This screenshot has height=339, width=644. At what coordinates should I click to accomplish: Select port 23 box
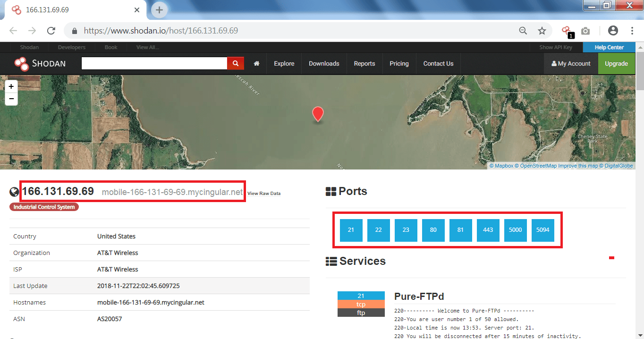tap(406, 230)
